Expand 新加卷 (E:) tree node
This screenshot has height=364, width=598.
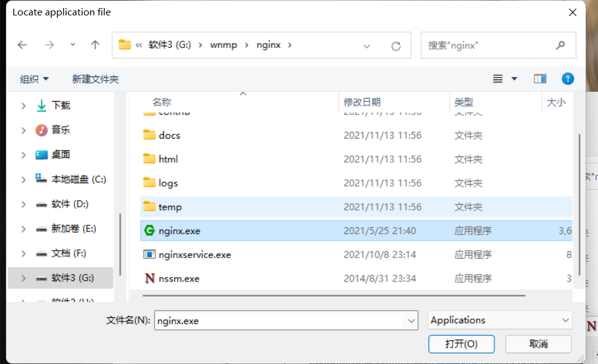coord(23,229)
